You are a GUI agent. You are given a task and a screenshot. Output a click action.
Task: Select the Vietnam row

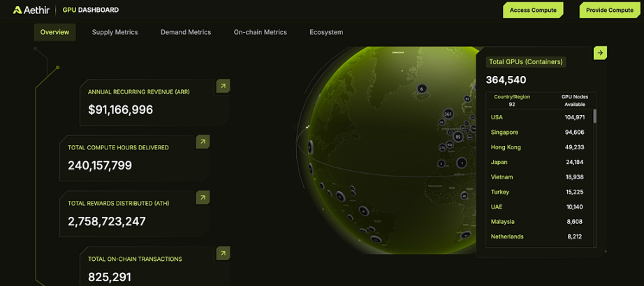click(540, 177)
